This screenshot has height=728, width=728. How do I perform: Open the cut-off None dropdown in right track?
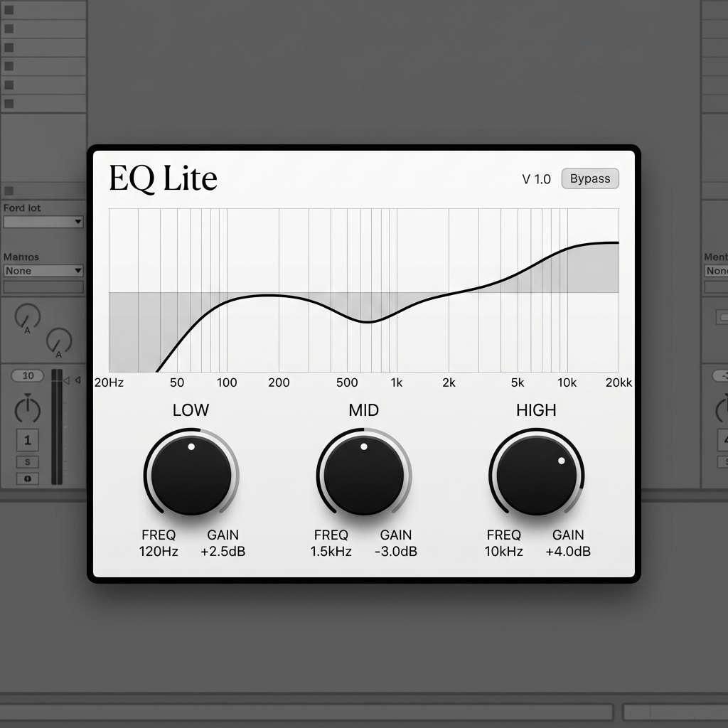[716, 271]
